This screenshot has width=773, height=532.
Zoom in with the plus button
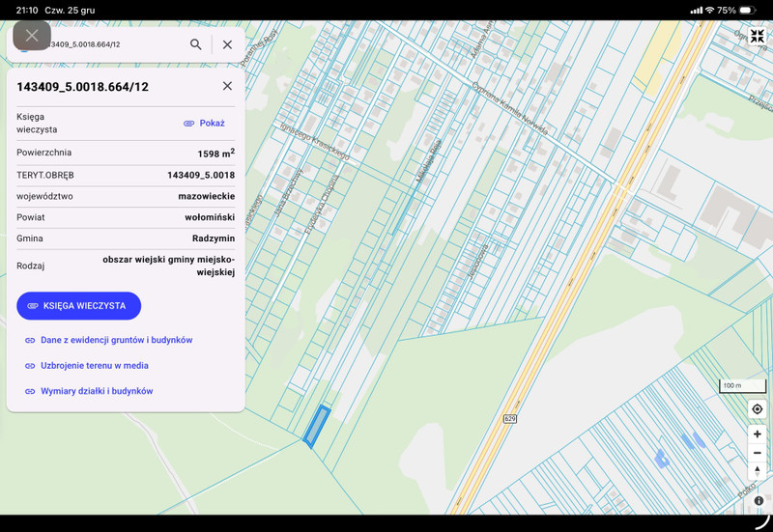[757, 434]
